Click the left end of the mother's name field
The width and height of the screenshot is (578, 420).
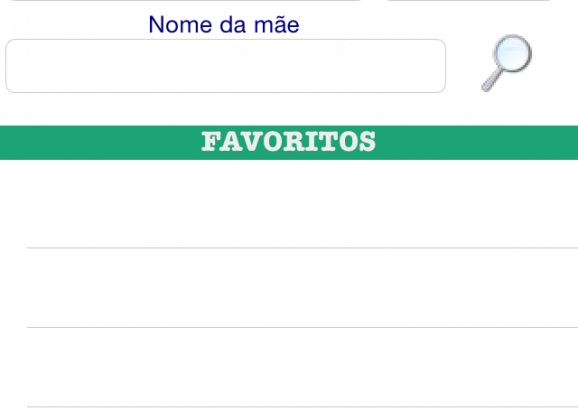click(x=22, y=66)
